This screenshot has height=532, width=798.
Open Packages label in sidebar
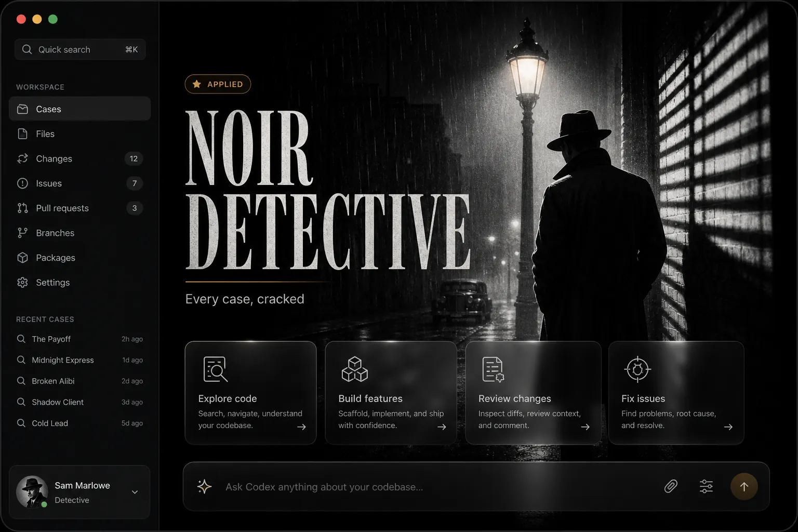56,258
